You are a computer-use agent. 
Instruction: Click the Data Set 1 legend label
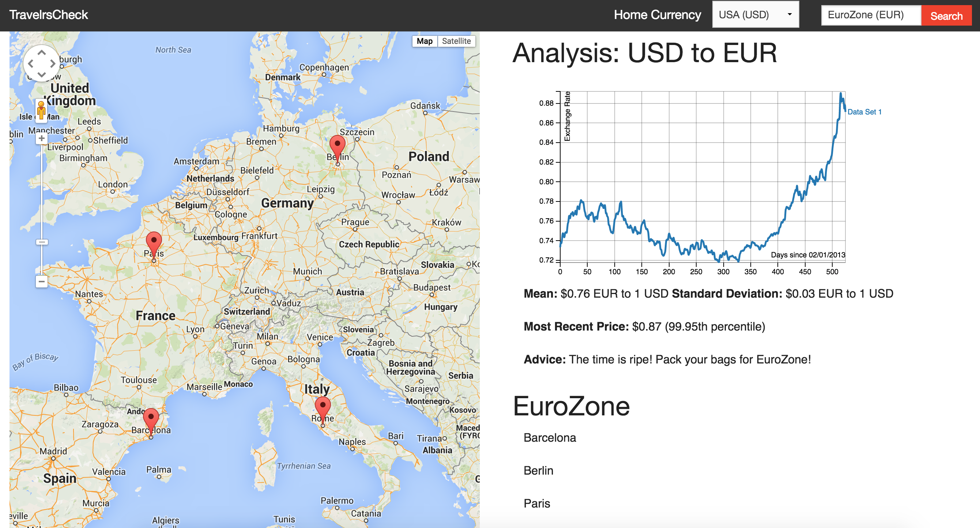[x=864, y=112]
